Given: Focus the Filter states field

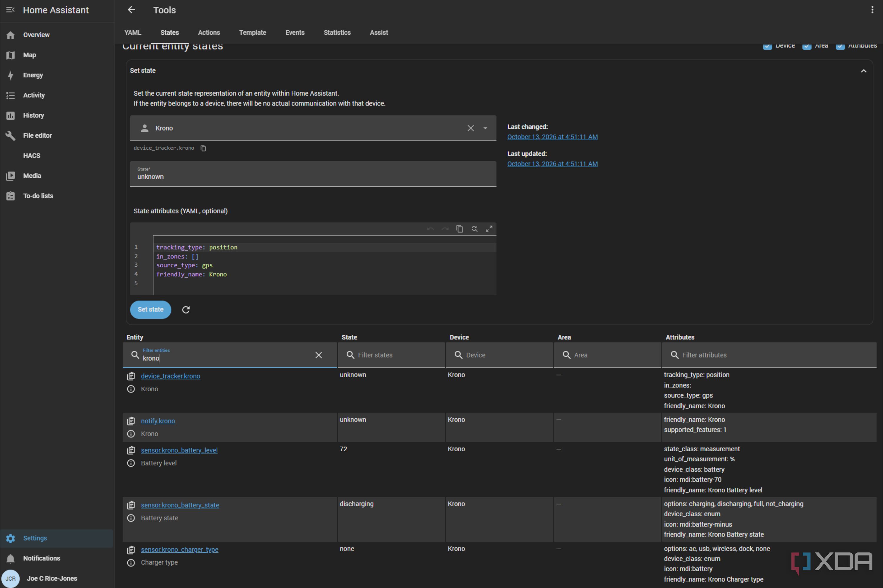Looking at the screenshot, I should (x=391, y=355).
